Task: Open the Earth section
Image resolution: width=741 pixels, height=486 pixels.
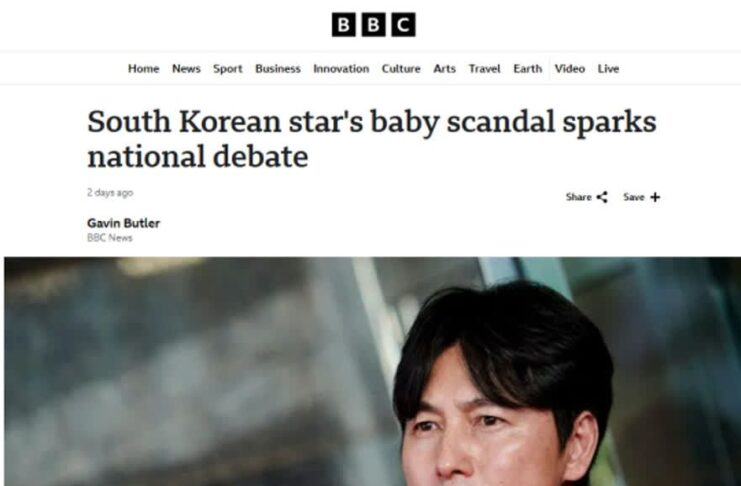Action: (x=528, y=69)
